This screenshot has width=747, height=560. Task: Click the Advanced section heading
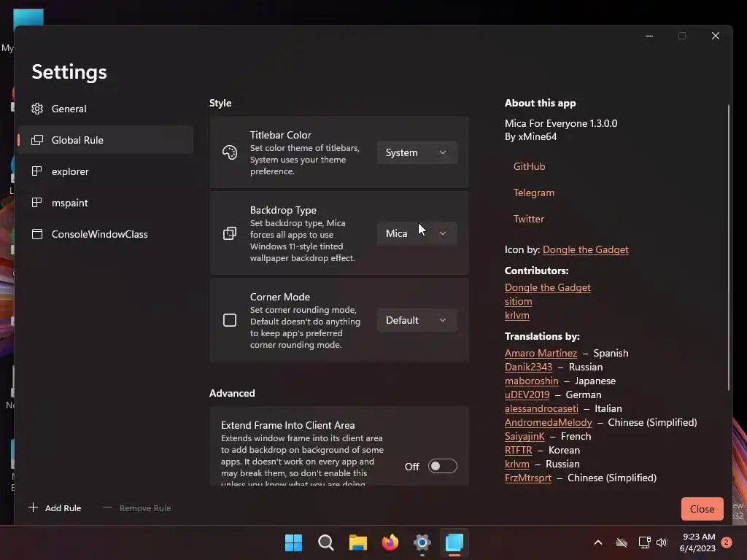[x=232, y=393]
